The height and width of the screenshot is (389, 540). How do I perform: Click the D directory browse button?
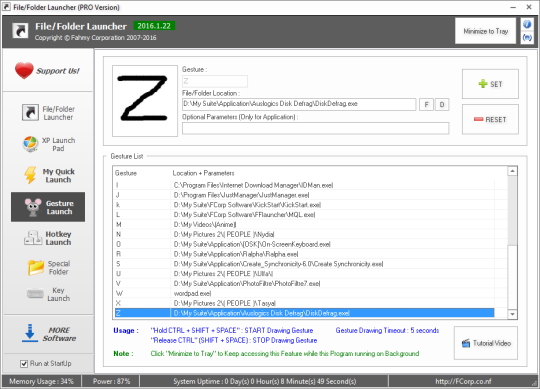pos(442,104)
